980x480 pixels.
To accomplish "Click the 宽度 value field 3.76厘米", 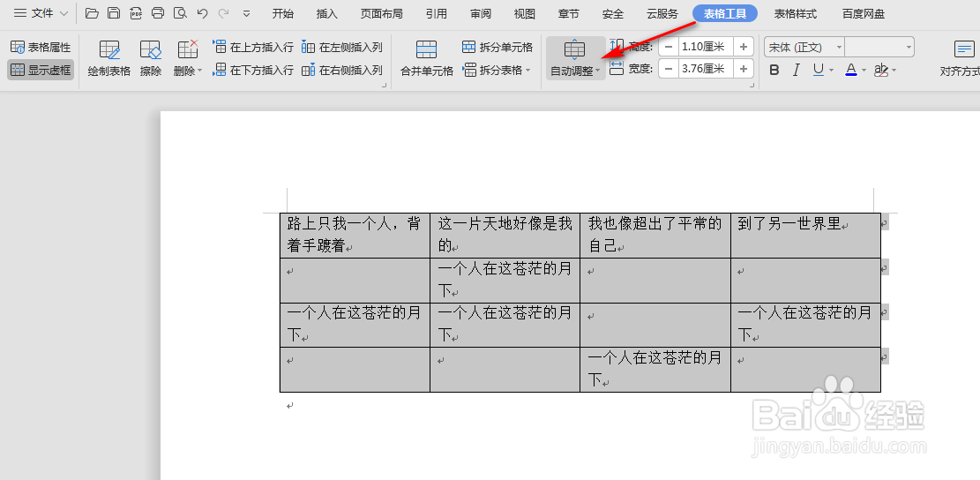I will click(707, 69).
